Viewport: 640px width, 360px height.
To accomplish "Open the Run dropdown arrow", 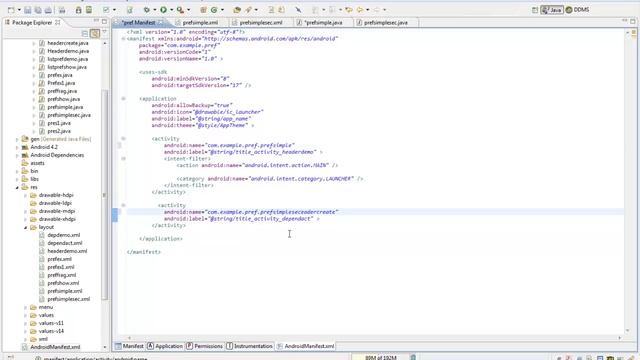I will point(171,10).
